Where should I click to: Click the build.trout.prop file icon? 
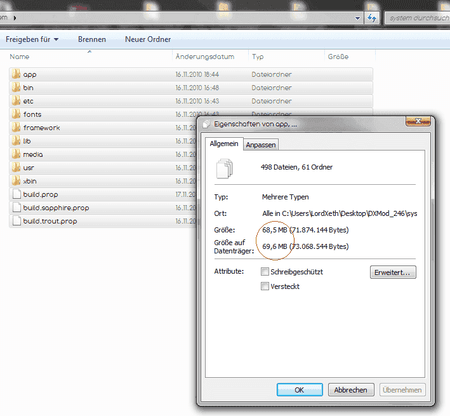tap(16, 221)
